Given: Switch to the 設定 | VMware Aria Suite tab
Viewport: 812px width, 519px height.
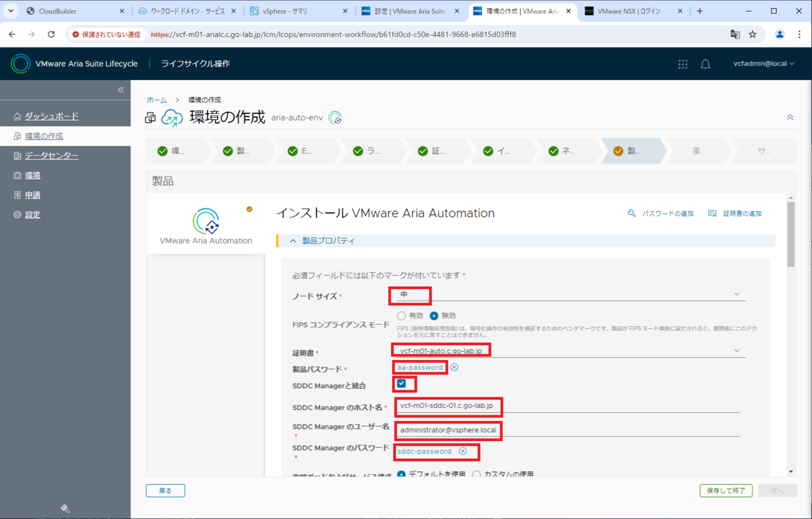Looking at the screenshot, I should 409,11.
